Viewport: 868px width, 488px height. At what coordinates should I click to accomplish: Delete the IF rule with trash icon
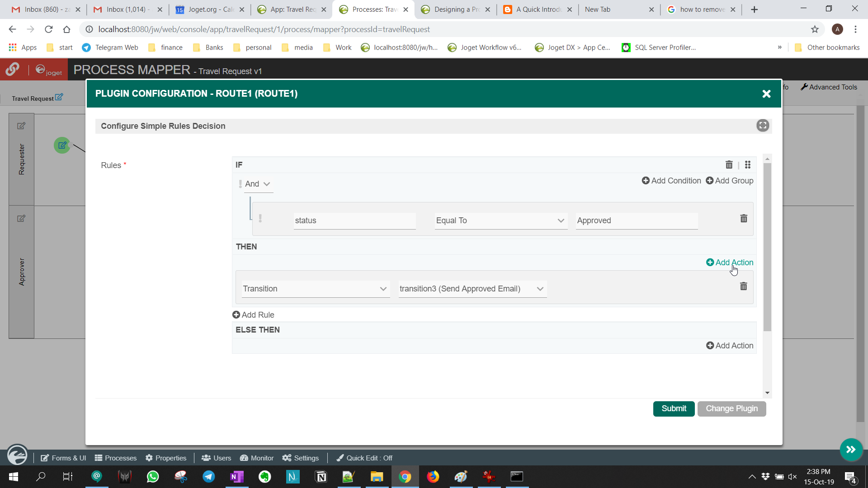pyautogui.click(x=729, y=165)
